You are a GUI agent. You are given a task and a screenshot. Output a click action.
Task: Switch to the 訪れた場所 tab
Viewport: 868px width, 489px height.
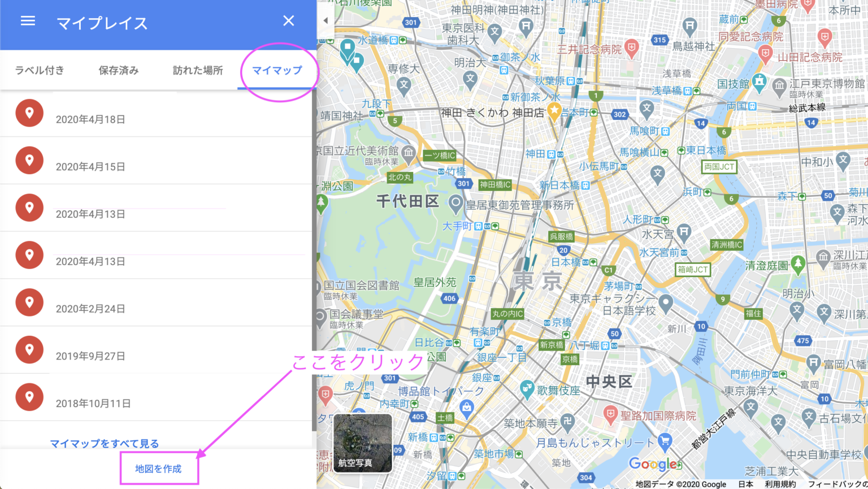(x=198, y=70)
